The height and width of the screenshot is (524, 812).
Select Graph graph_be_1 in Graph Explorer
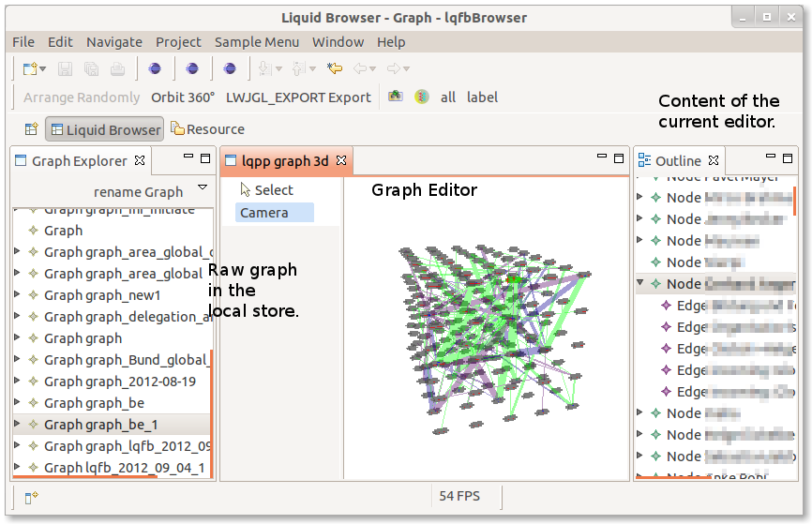[100, 425]
